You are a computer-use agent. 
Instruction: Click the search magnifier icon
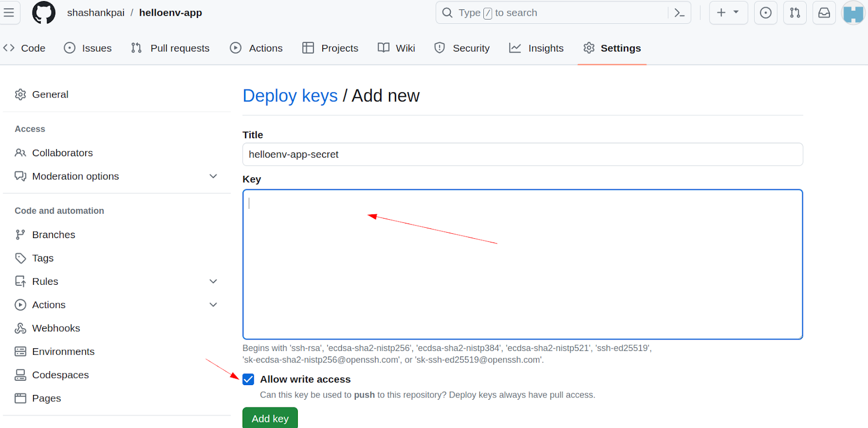click(447, 12)
